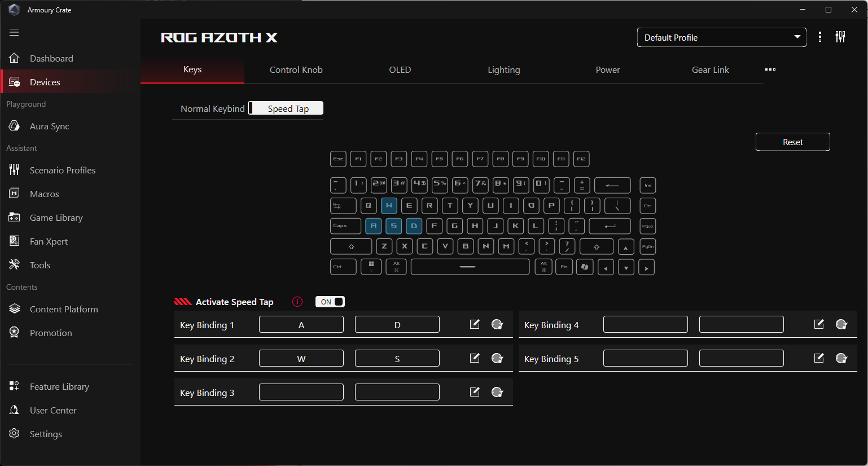Click the first key field of Key Binding 3
Viewport: 868px width, 466px height.
tap(301, 392)
